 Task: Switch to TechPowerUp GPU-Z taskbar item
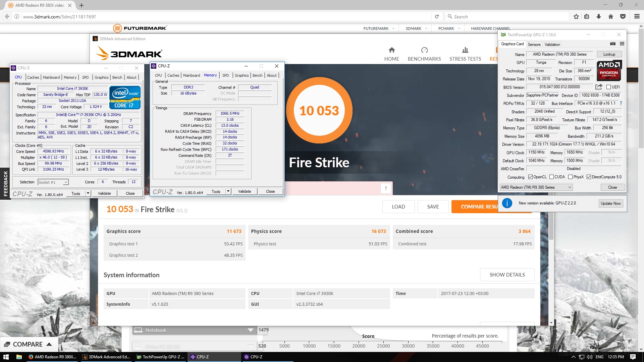pyautogui.click(x=160, y=357)
